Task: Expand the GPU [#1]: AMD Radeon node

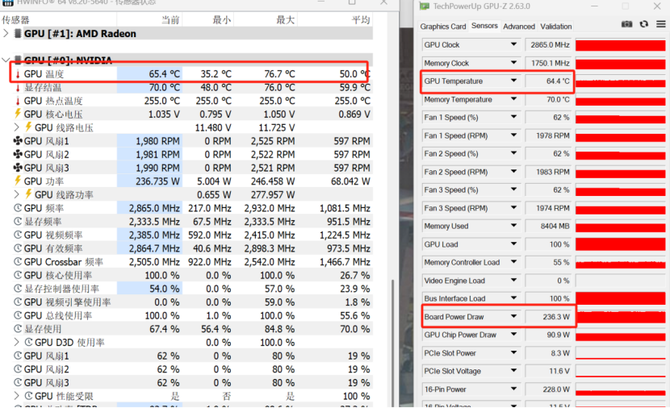Action: click(6, 33)
